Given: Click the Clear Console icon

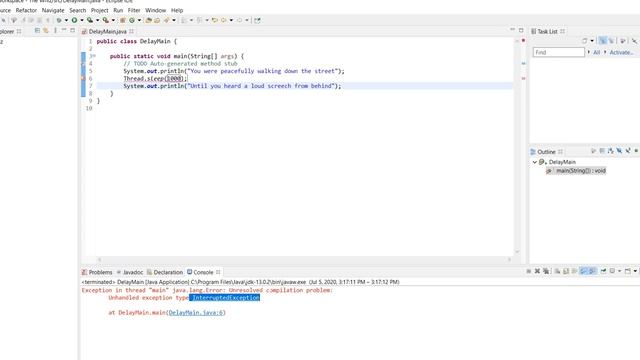Looking at the screenshot, I should (557, 271).
